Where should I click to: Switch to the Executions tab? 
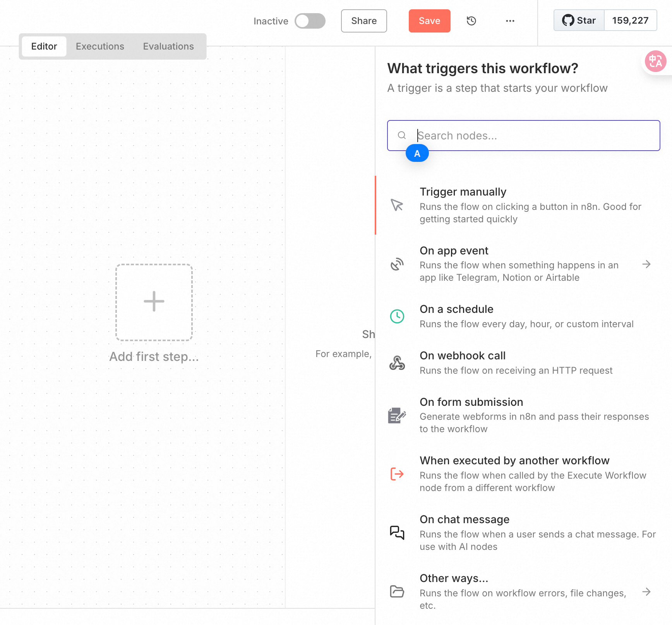pos(100,46)
